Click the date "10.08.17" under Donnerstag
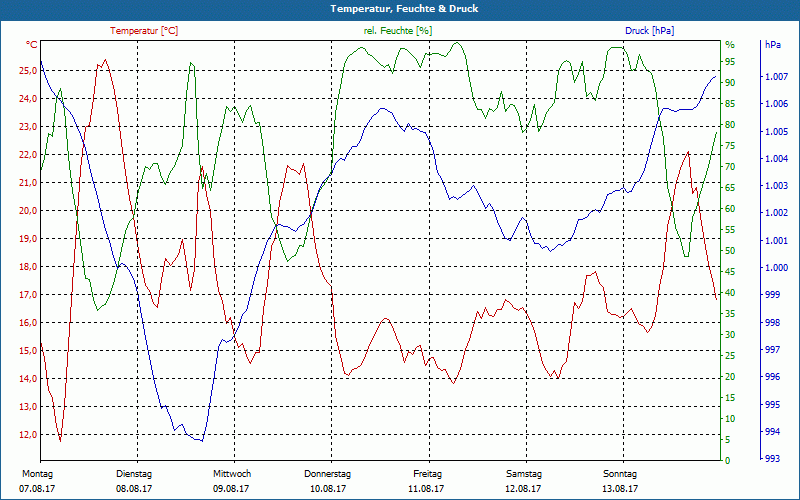 328,489
